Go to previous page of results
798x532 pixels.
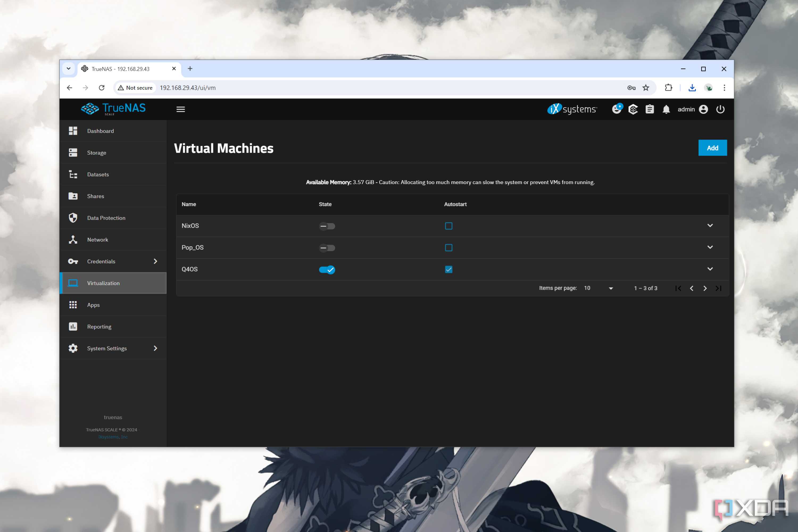(691, 288)
